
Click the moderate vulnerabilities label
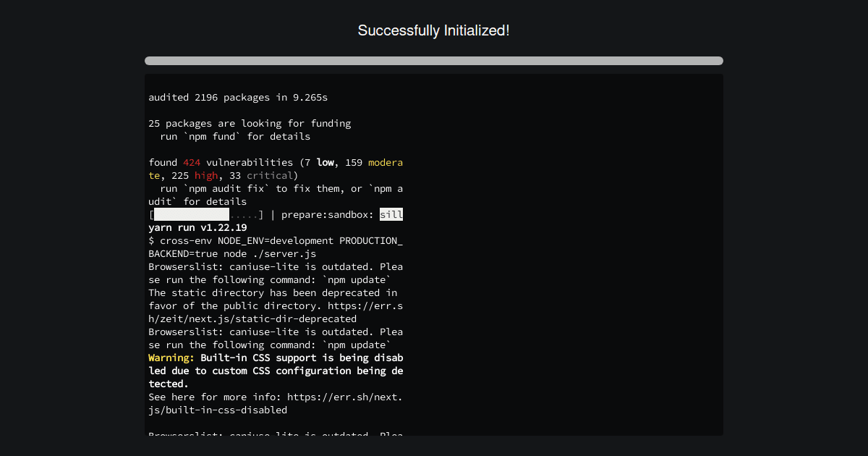point(386,162)
